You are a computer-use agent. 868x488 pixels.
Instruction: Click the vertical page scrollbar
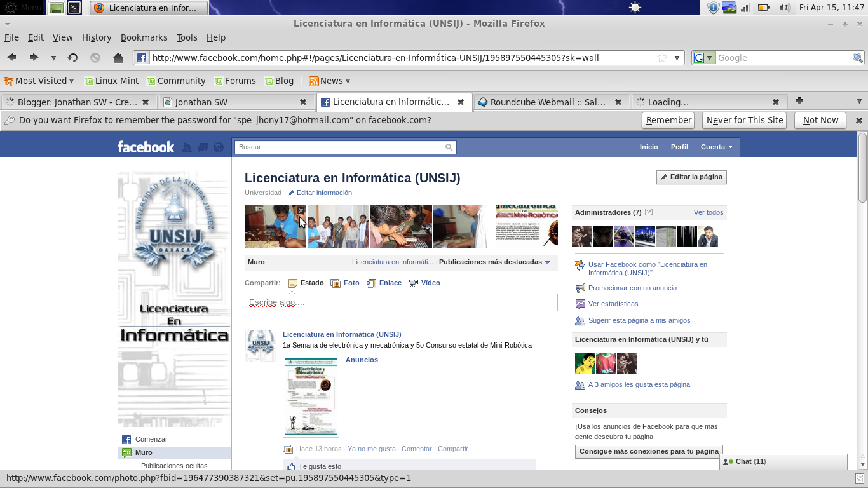tap(862, 168)
